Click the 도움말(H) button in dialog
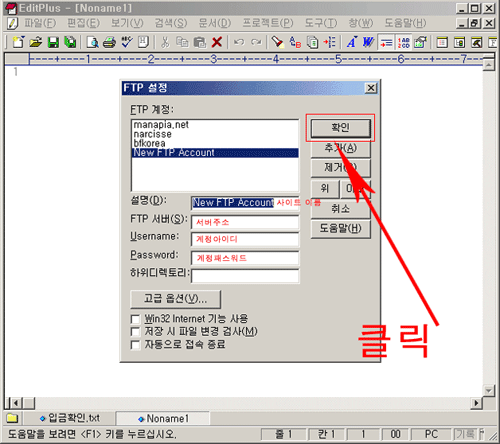500x444 pixels. coord(340,229)
